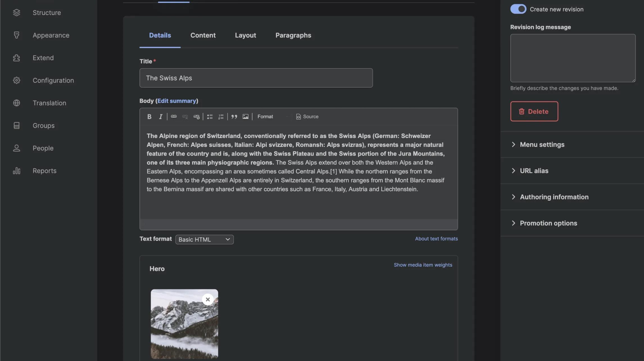Viewport: 644px width, 361px height.
Task: Toggle bold formatting in body editor
Action: click(149, 116)
